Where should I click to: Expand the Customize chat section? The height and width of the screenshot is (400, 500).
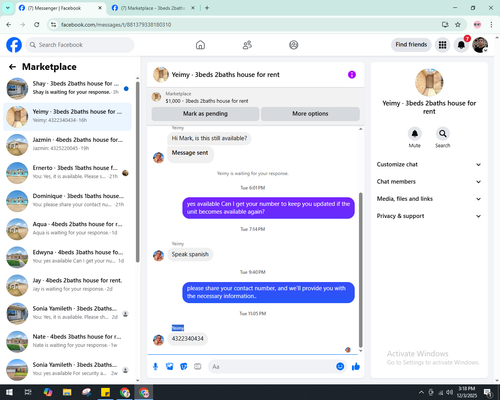click(x=429, y=164)
